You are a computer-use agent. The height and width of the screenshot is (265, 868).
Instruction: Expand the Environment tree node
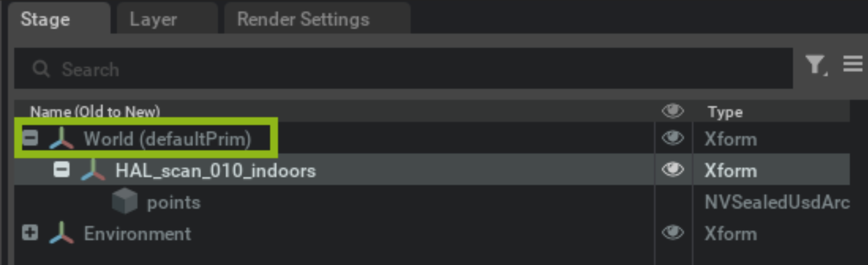point(30,233)
